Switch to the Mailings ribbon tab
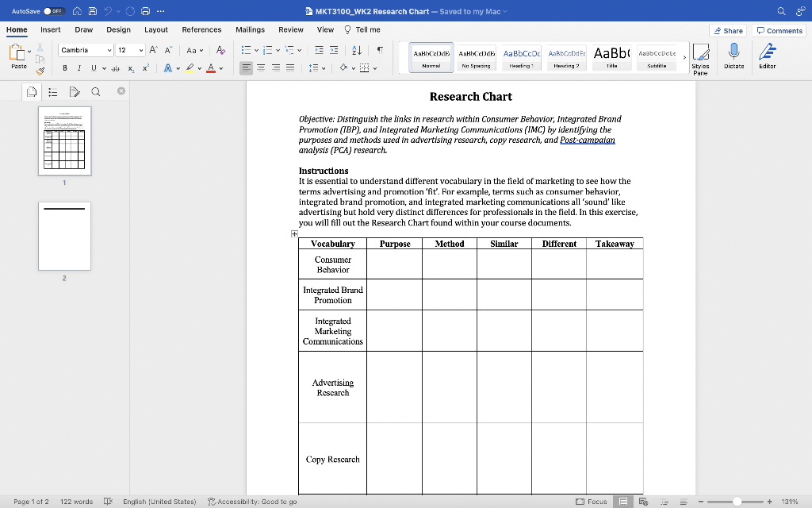 click(250, 29)
